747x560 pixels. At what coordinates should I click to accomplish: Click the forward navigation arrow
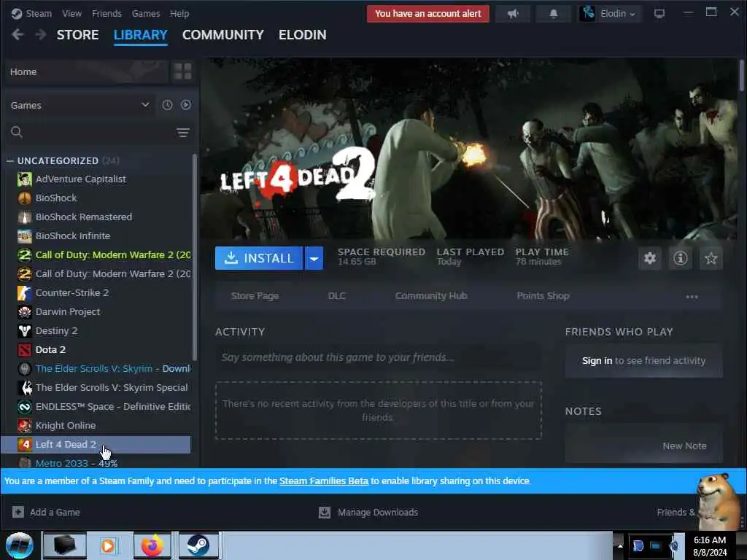[41, 35]
